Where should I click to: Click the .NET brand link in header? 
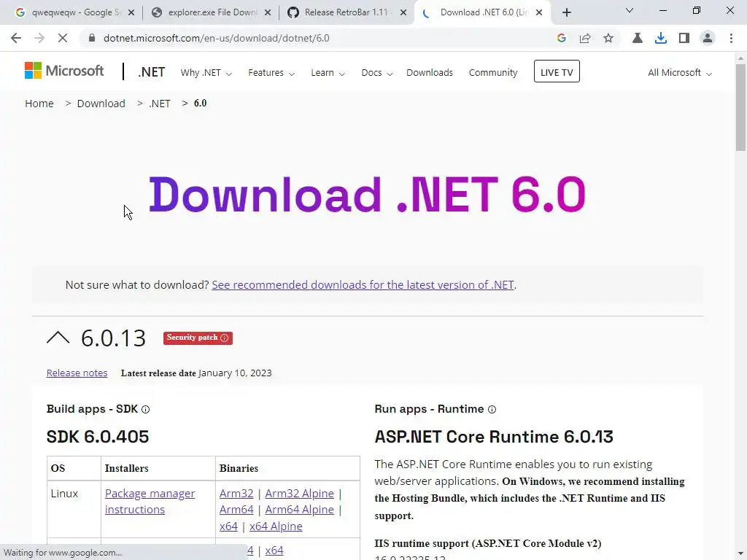tap(152, 72)
